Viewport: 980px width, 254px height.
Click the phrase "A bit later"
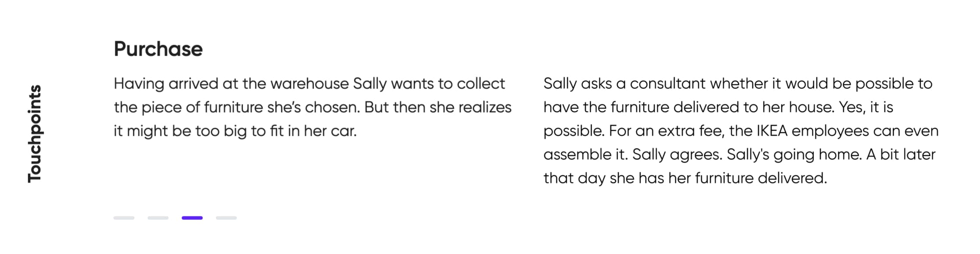click(901, 155)
